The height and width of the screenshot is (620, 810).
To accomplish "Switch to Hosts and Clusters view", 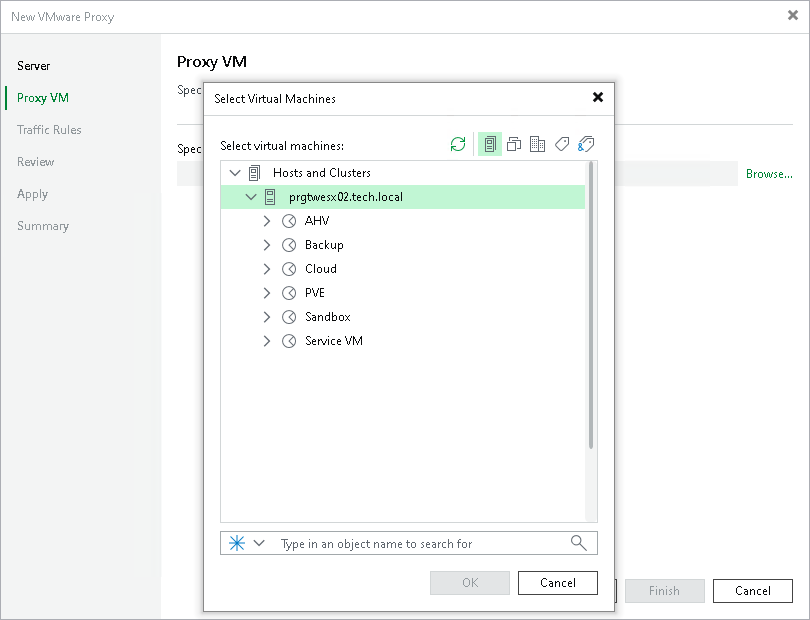I will tap(489, 143).
